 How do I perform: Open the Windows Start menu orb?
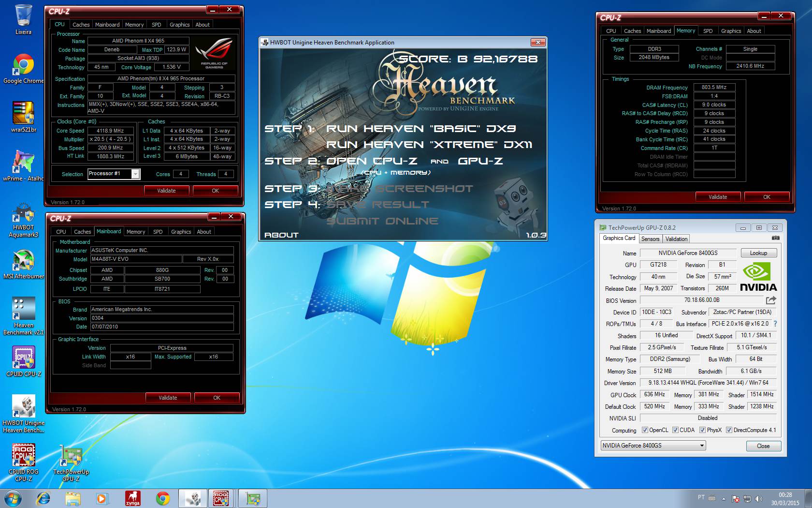pos(13,498)
